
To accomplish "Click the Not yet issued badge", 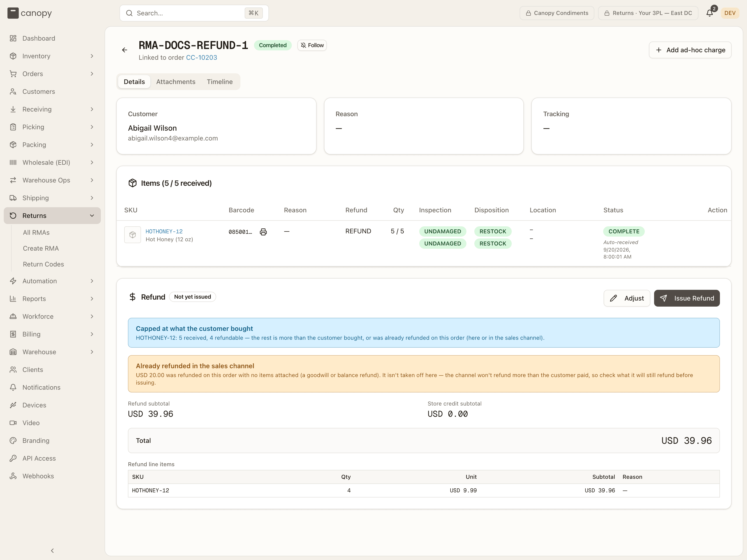I will point(193,297).
